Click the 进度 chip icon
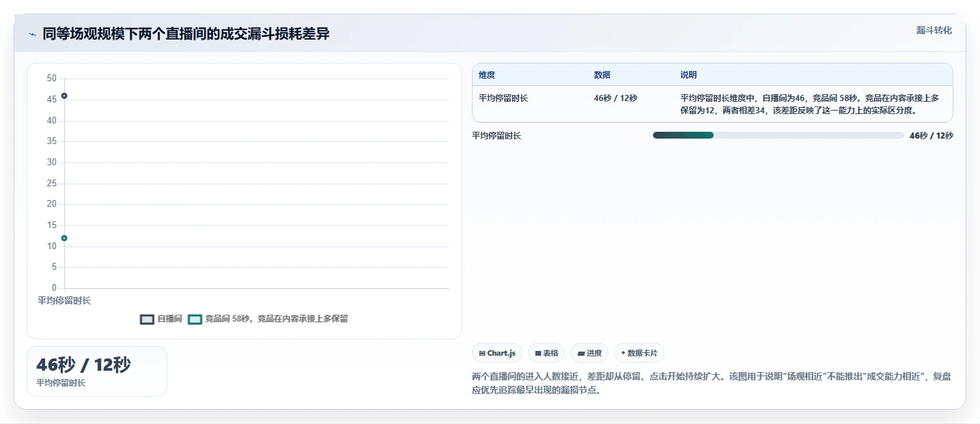This screenshot has height=424, width=980. (x=581, y=353)
